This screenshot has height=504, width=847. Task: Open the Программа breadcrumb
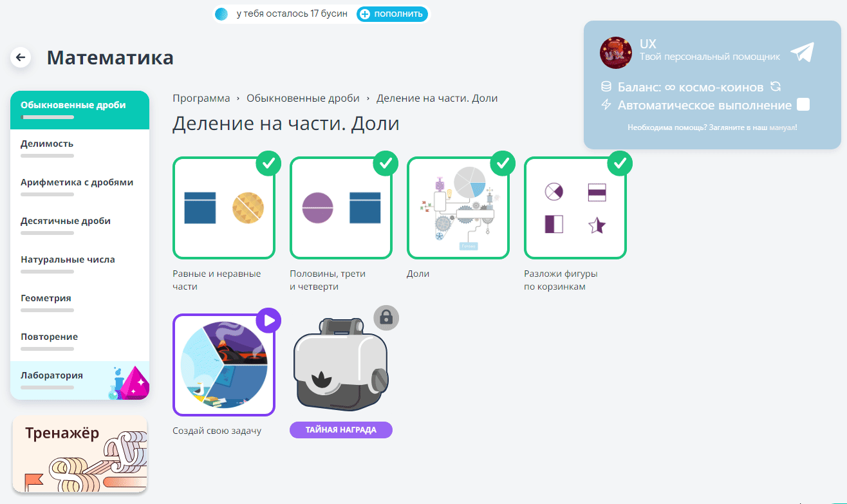200,98
